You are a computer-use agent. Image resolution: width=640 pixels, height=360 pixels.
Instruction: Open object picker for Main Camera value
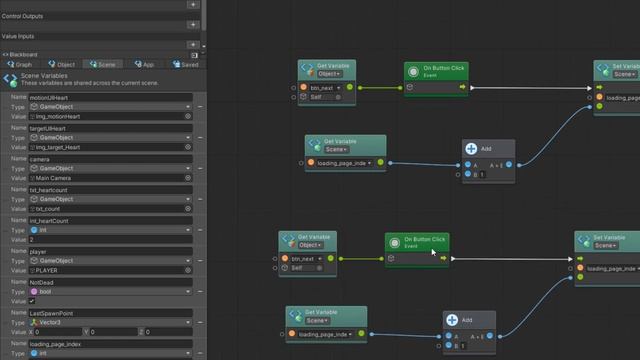pos(188,178)
